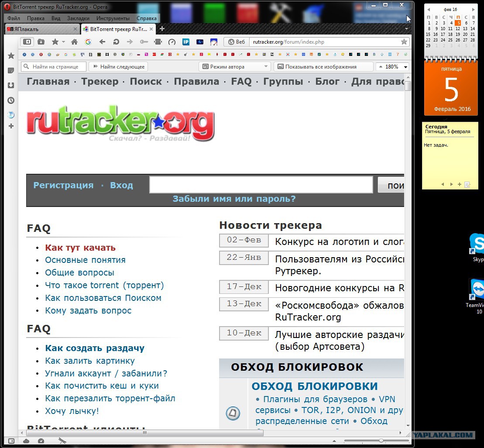Close the ЯПлакалъ tab
Viewport: 484px width, 448px height.
click(75, 29)
